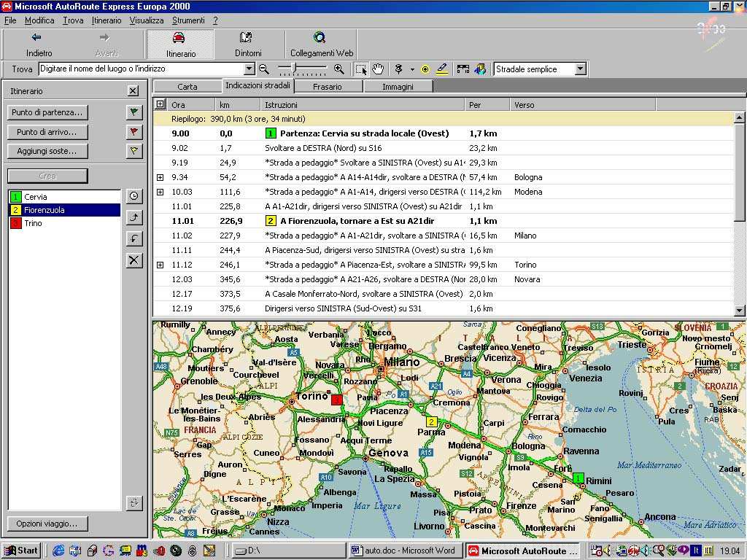This screenshot has width=747, height=560.
Task: Click the map legend cubes icon
Action: point(480,69)
